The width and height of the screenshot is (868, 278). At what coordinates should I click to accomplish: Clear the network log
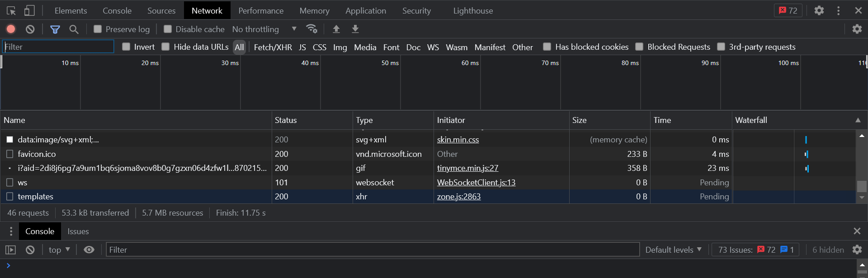pyautogui.click(x=30, y=29)
